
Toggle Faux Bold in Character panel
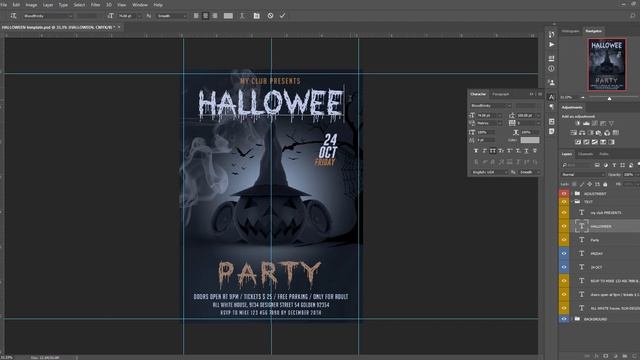click(476, 151)
